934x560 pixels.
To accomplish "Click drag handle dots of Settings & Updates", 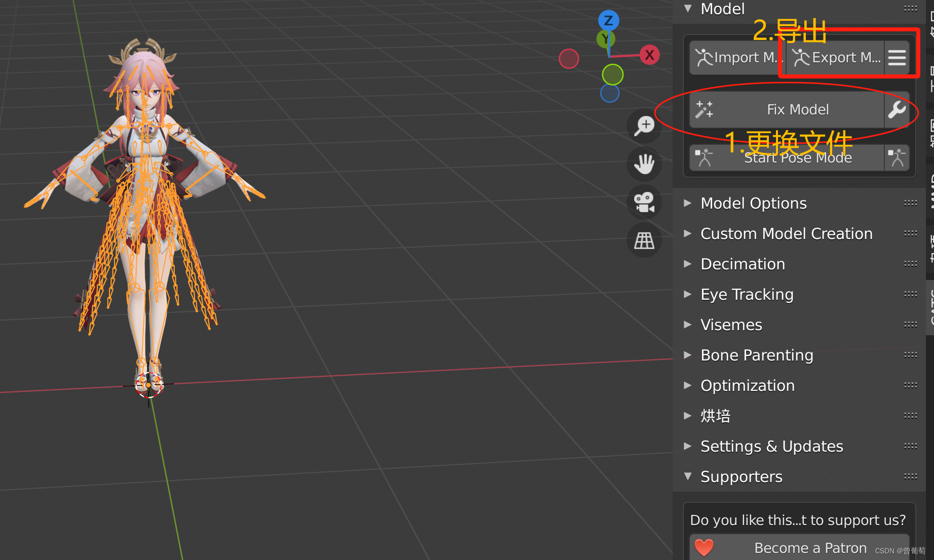I will (x=911, y=446).
